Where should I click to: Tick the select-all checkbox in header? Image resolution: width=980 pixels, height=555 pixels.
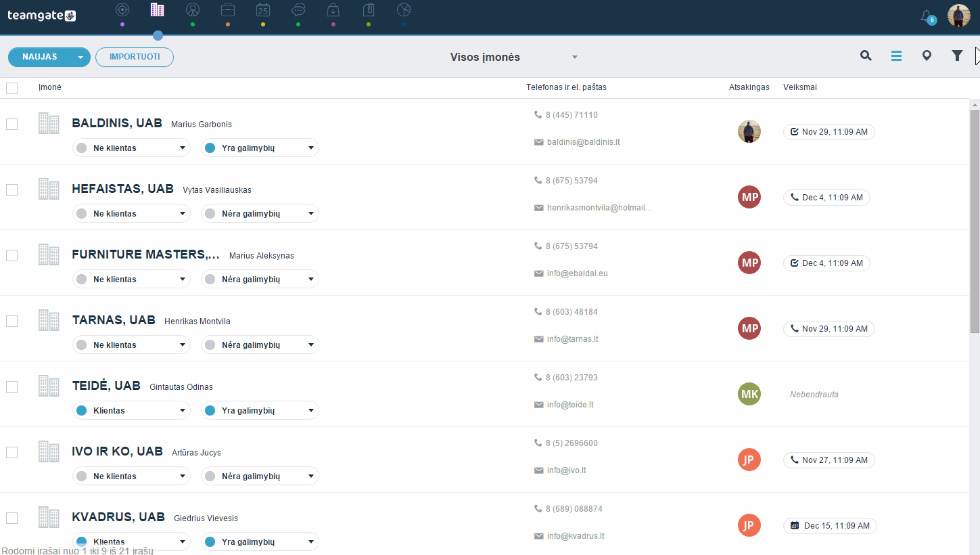click(11, 88)
